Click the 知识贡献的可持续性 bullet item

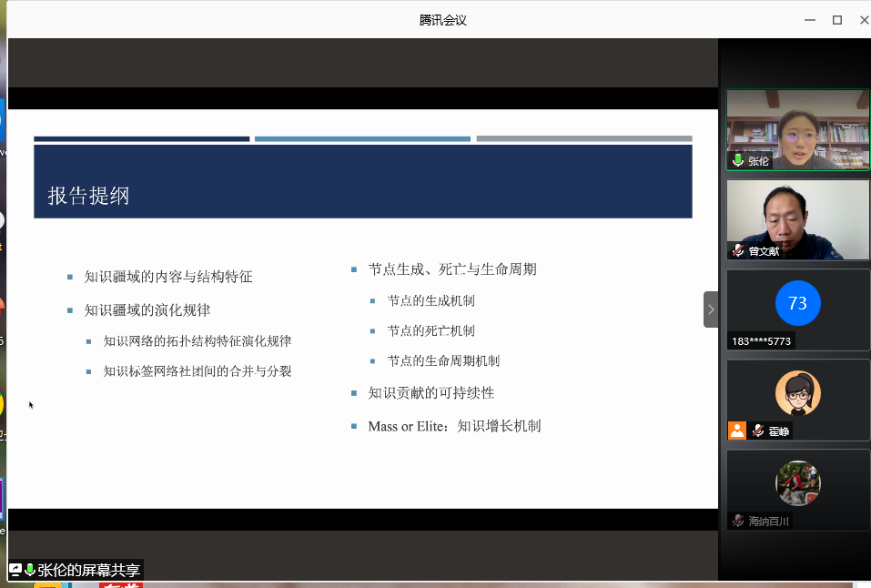tap(430, 393)
